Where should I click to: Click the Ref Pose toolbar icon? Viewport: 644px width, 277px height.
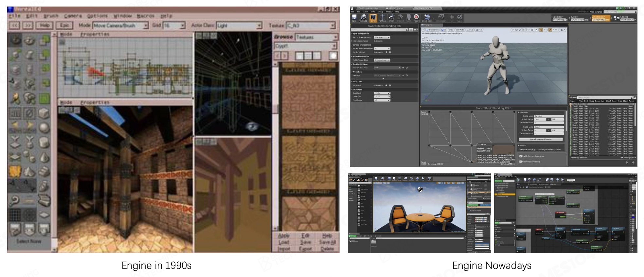click(x=382, y=18)
